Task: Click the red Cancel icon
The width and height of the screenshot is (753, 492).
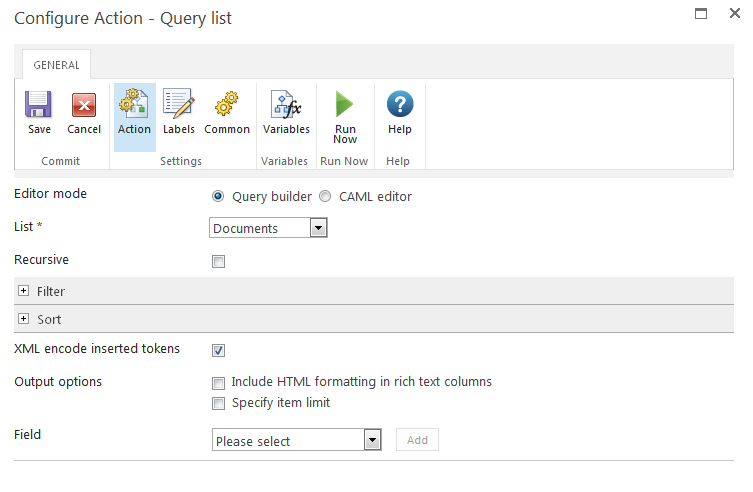Action: click(84, 105)
